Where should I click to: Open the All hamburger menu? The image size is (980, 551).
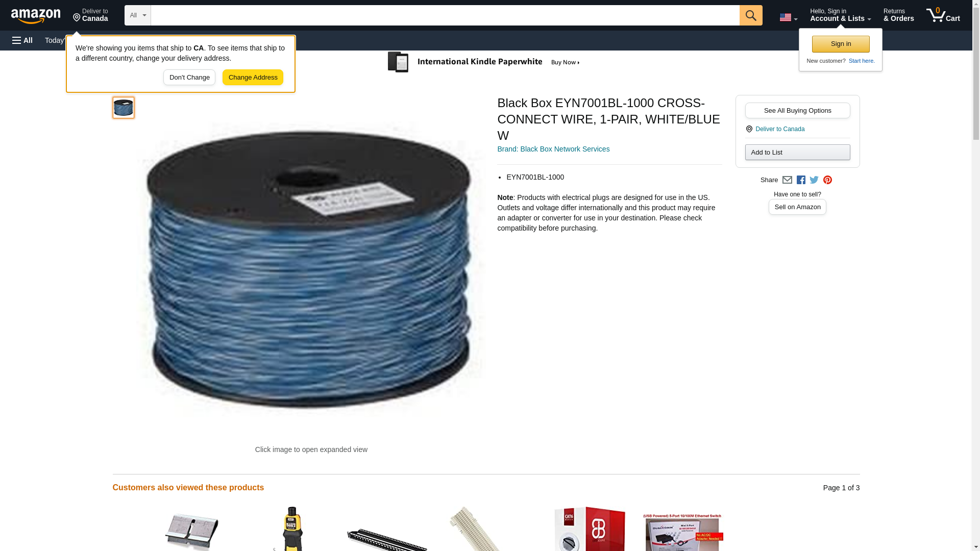pos(22,40)
